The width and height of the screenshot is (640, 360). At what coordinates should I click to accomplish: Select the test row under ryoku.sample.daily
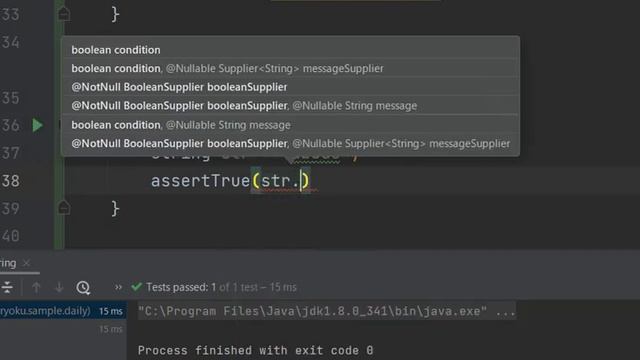coord(63,329)
